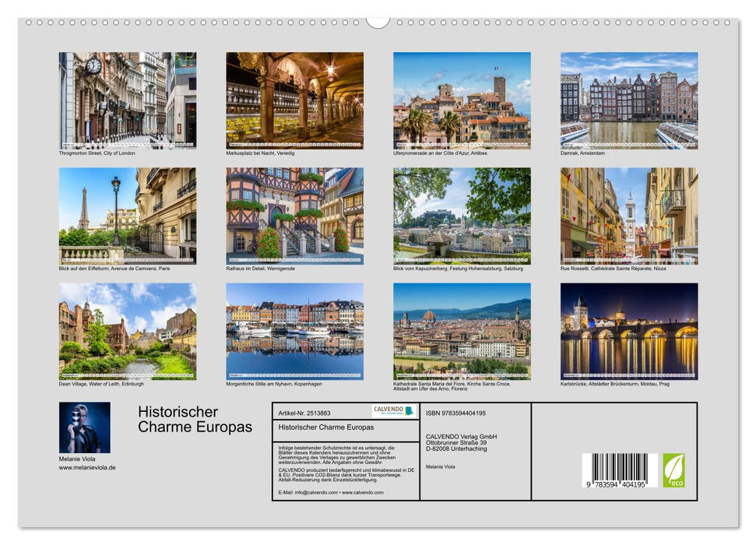Image resolution: width=756 pixels, height=545 pixels.
Task: Open the www.melanieviola.de website link
Action: tap(87, 467)
